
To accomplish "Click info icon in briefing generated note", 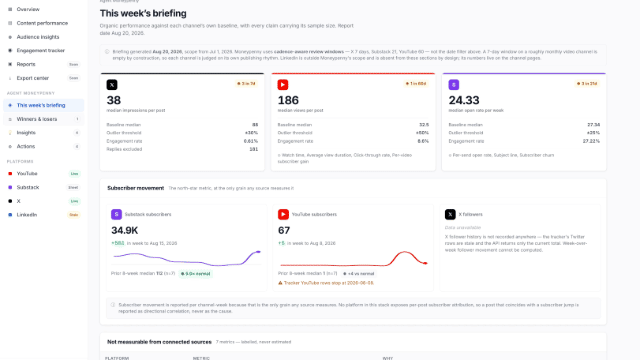I will 107,52.
